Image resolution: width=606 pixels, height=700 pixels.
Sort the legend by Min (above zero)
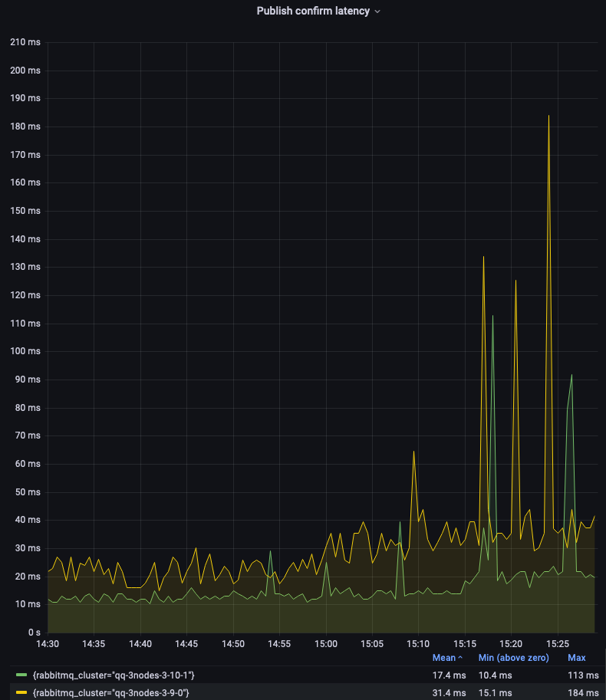tap(513, 658)
